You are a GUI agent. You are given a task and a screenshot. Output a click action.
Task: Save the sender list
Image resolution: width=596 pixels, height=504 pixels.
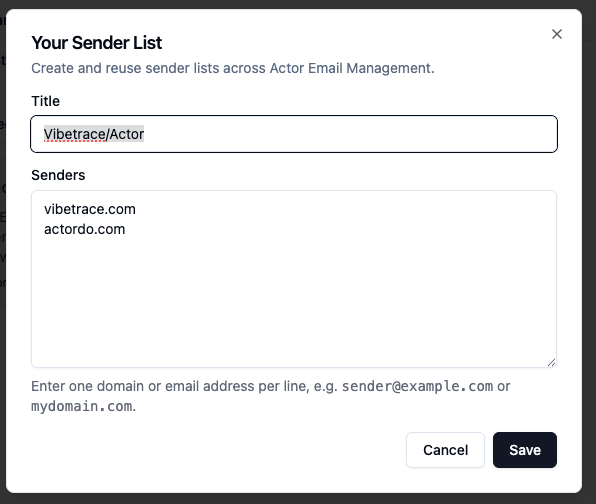[525, 450]
